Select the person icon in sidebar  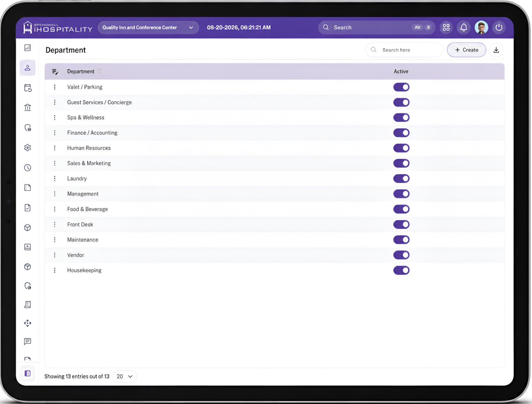(x=28, y=68)
